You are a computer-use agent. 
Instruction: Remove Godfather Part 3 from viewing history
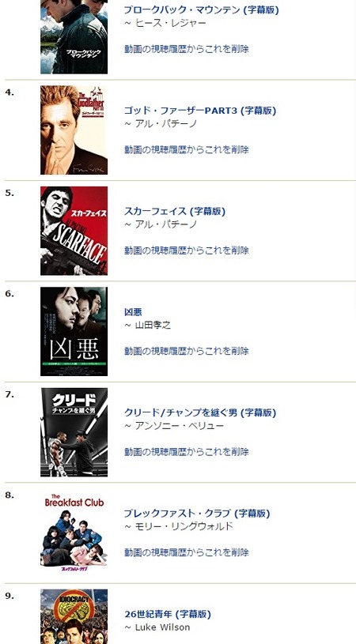pyautogui.click(x=187, y=149)
